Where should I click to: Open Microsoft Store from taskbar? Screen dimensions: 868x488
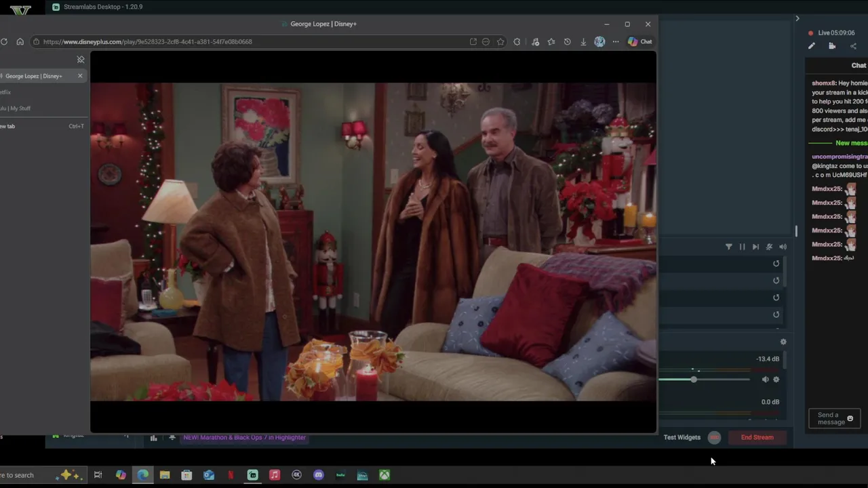pyautogui.click(x=186, y=475)
